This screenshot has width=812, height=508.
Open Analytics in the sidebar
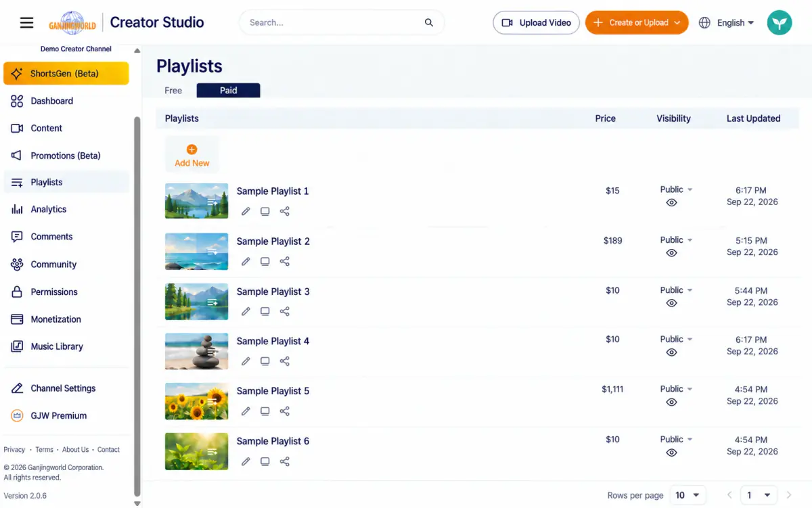click(66, 209)
